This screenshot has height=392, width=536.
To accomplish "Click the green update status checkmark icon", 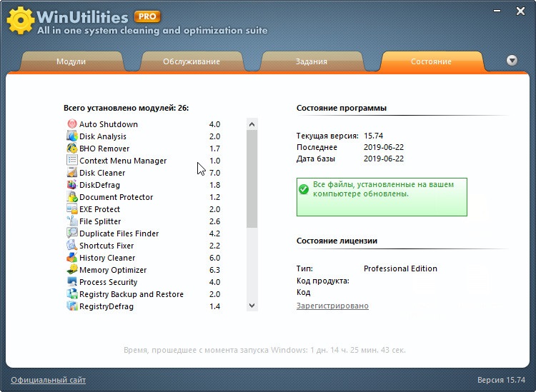I will (x=304, y=189).
